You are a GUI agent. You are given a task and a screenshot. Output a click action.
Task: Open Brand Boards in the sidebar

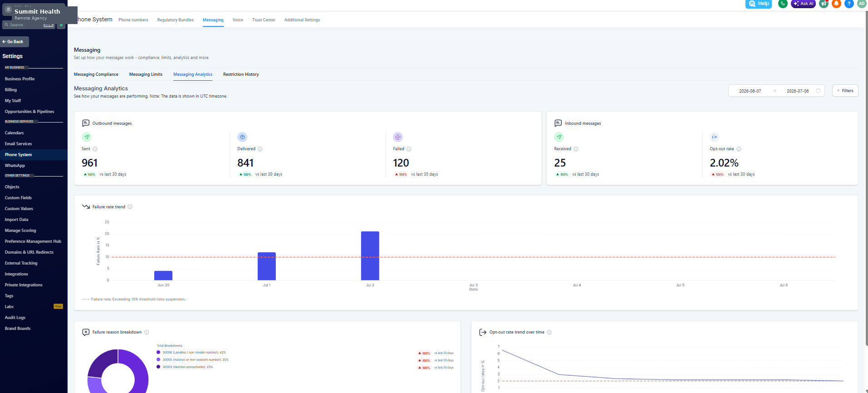pos(18,329)
